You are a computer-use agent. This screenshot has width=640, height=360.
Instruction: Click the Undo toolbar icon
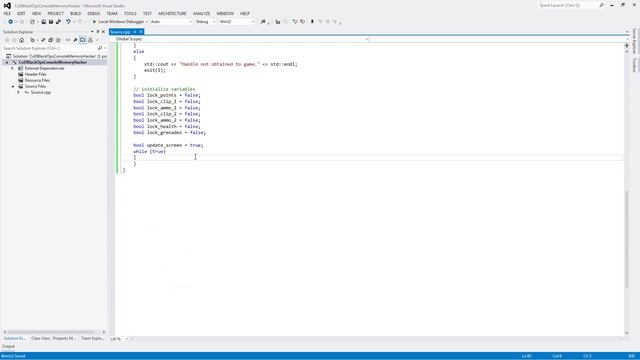[x=68, y=22]
